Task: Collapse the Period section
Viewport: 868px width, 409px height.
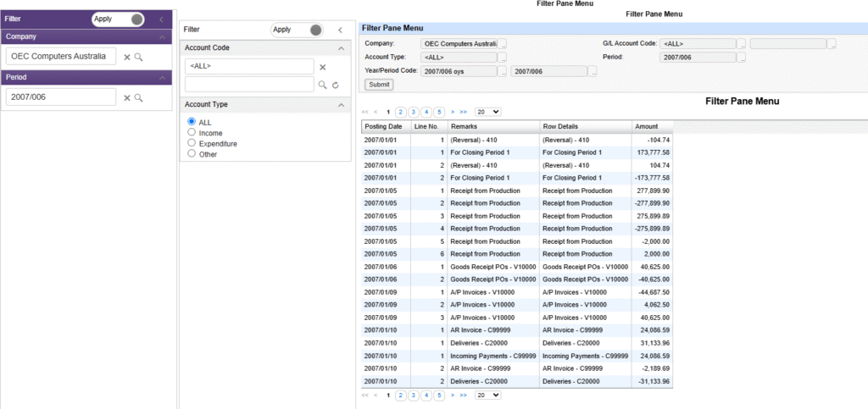Action: pos(162,78)
